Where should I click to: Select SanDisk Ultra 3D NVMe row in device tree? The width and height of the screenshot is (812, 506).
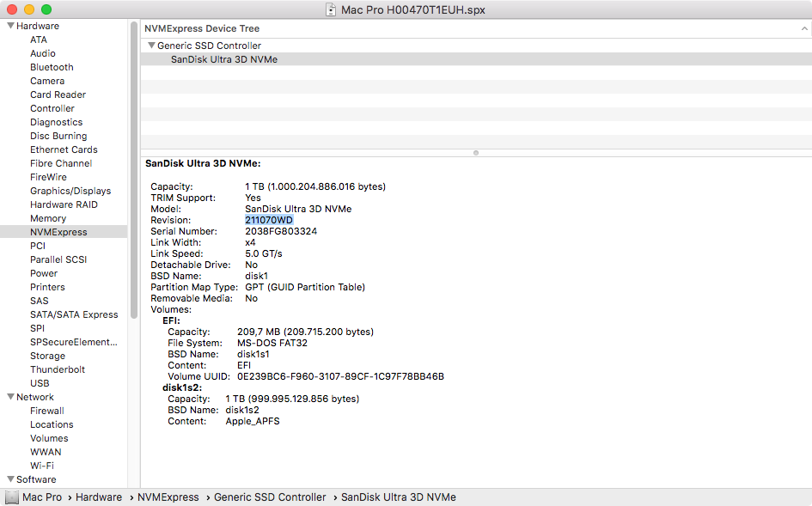coord(476,59)
